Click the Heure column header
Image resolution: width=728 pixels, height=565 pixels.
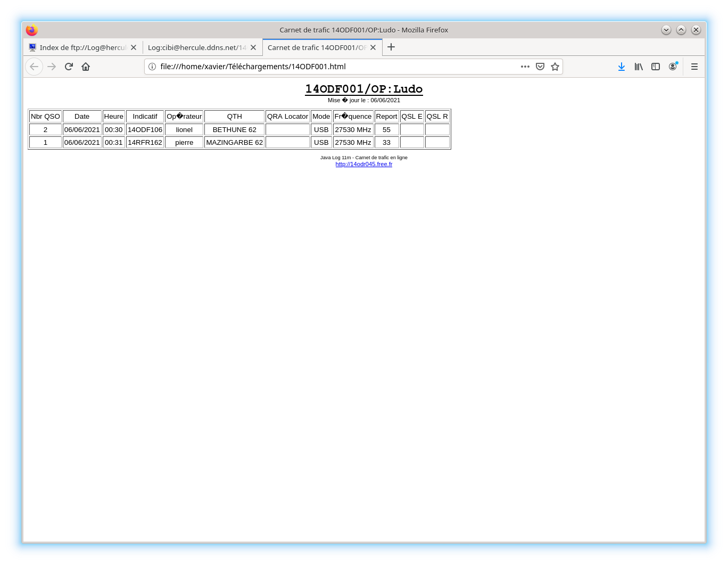click(114, 117)
